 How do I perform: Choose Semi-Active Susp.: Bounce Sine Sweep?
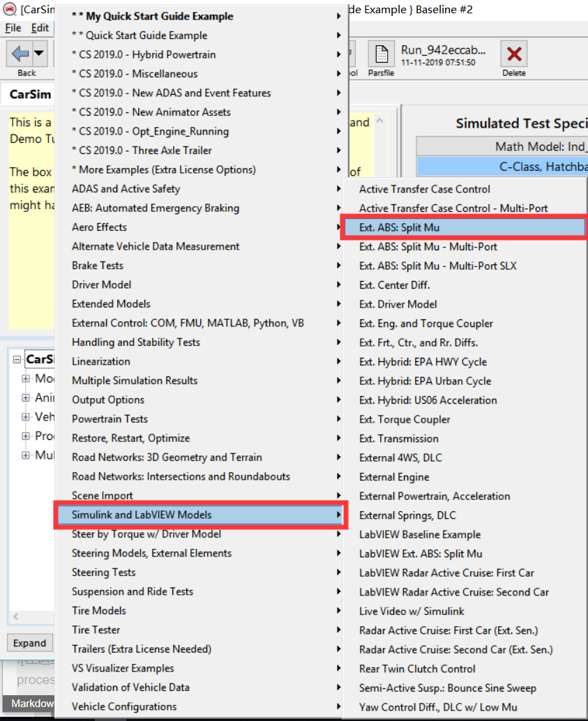coord(466,688)
